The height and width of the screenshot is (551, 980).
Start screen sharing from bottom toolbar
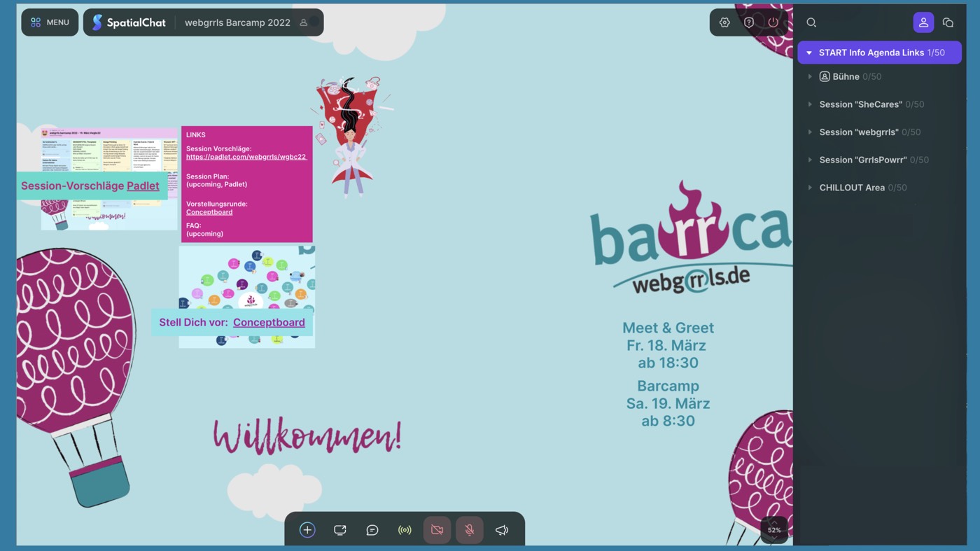click(x=340, y=530)
